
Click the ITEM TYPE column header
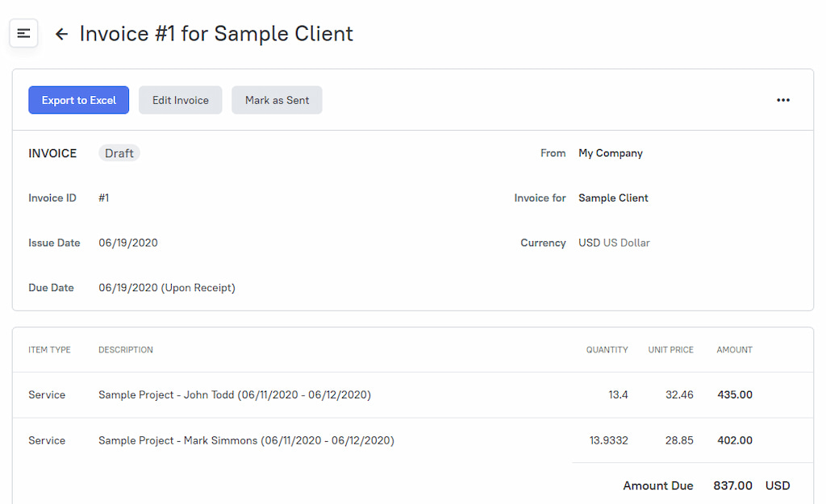[x=49, y=349]
